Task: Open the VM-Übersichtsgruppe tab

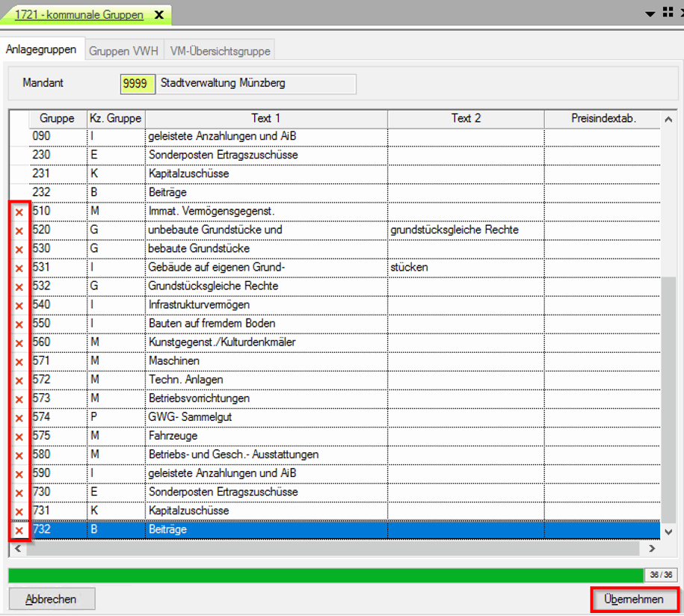Action: [x=221, y=51]
